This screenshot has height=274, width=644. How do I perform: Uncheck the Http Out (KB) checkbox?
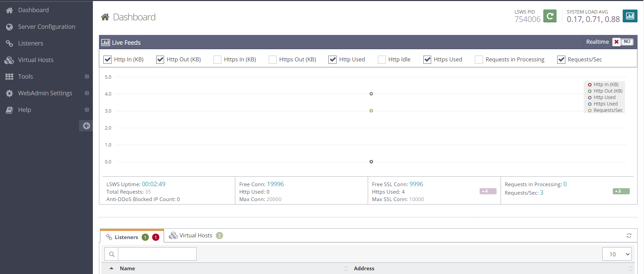pyautogui.click(x=160, y=60)
